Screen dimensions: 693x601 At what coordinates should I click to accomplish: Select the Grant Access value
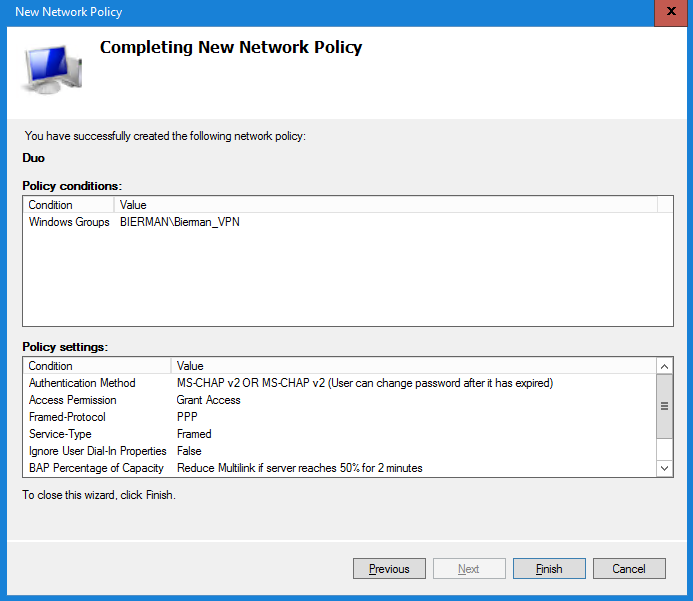tap(209, 400)
